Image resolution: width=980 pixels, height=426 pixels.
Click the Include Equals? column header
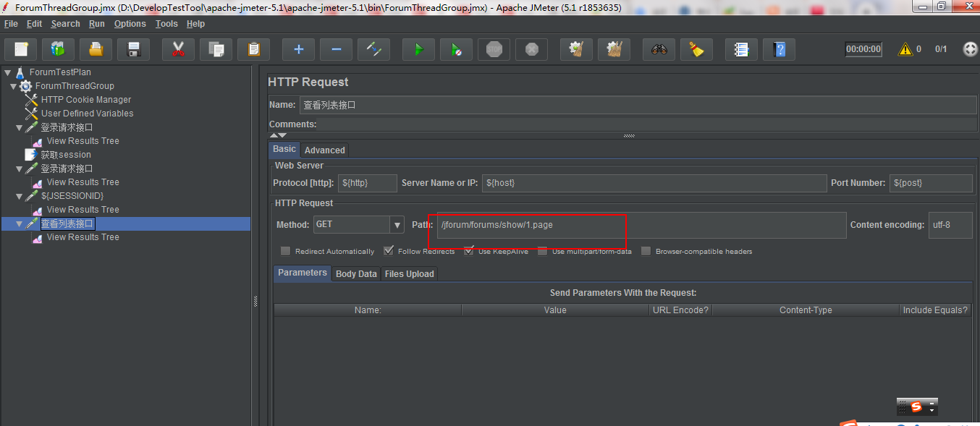pyautogui.click(x=934, y=310)
